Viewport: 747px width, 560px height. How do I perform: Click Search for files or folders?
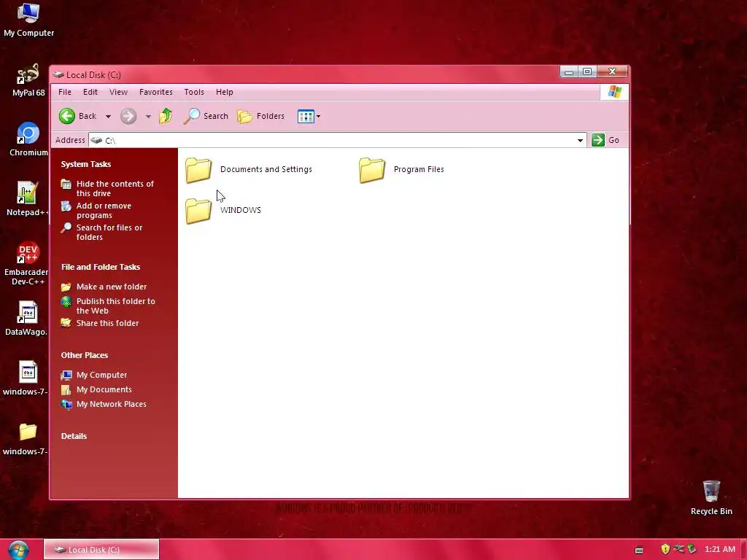click(x=109, y=233)
